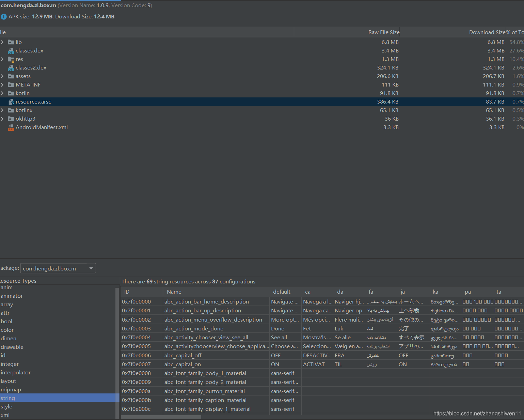Select the classes.dex file row
This screenshot has height=420, width=524.
coord(262,51)
